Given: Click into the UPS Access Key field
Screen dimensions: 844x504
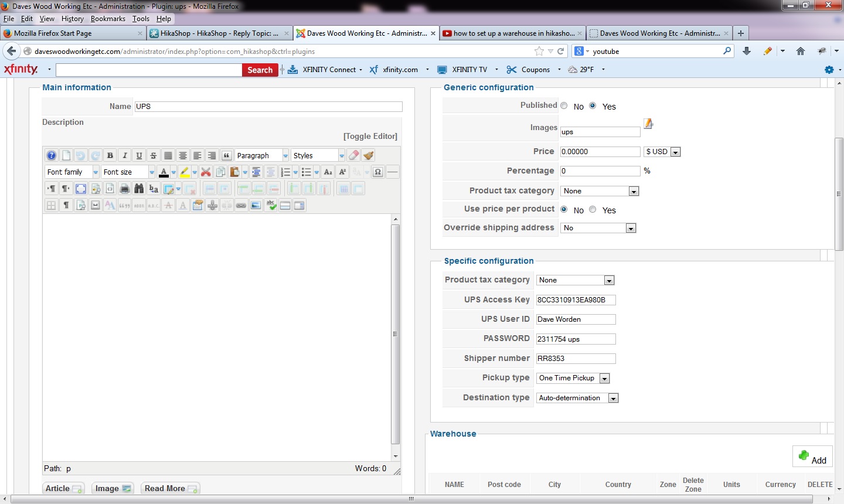Looking at the screenshot, I should point(576,299).
